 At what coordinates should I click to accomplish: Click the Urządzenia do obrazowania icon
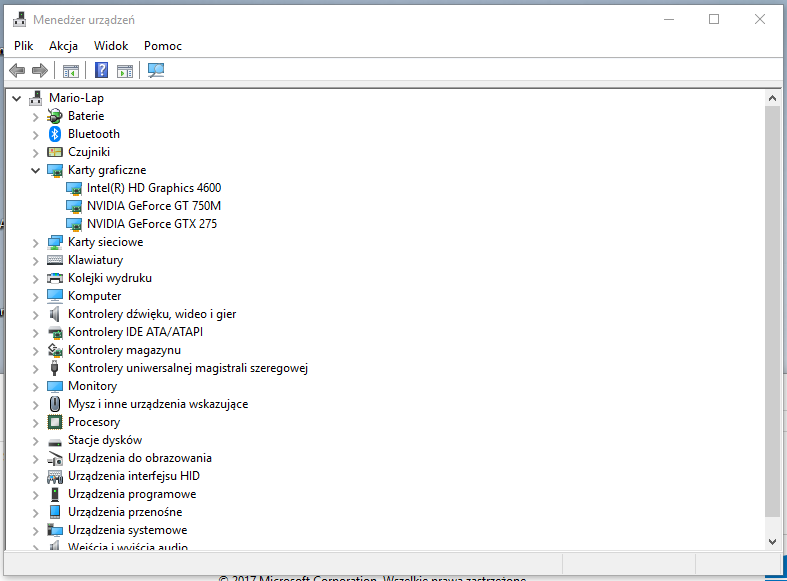(55, 458)
